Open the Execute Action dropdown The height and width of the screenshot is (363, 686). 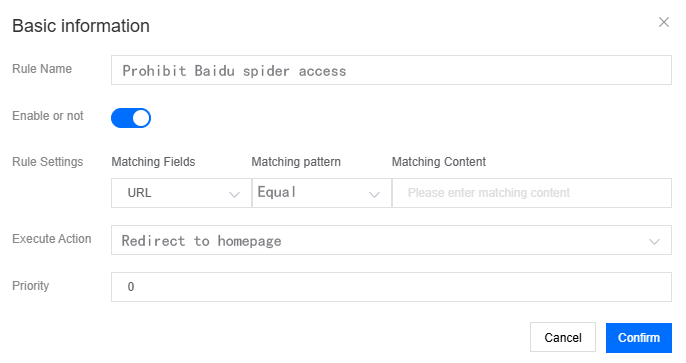[x=391, y=240]
